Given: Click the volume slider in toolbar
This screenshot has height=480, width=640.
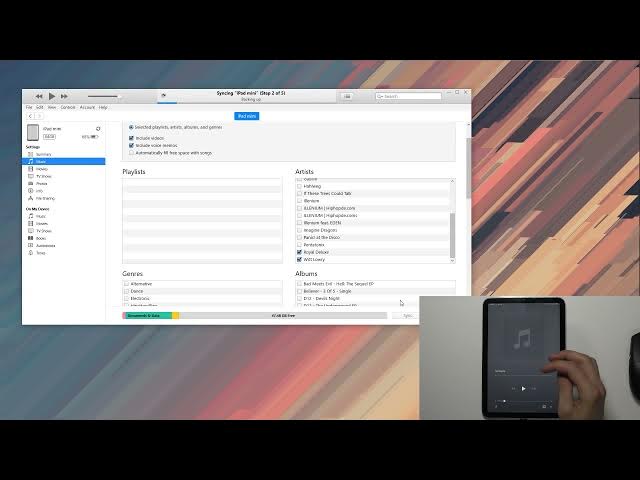Looking at the screenshot, I should (x=104, y=96).
